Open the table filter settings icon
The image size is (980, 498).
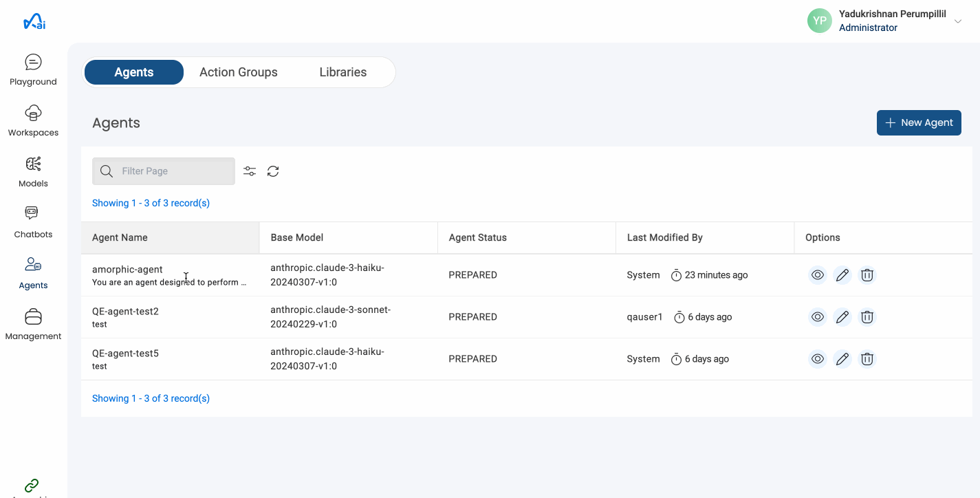tap(250, 171)
